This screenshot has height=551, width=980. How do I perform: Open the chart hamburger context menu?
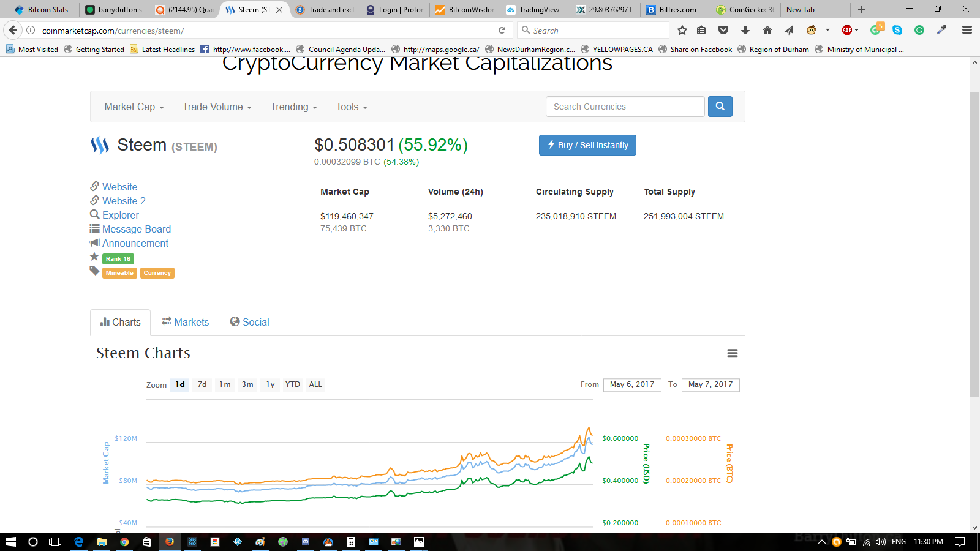click(733, 353)
